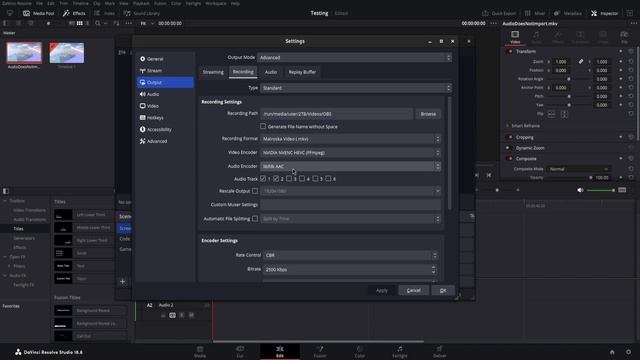Screen dimensions: 640x360
Task: Toggle Dynamic Zoom enable switch
Action: point(509,148)
